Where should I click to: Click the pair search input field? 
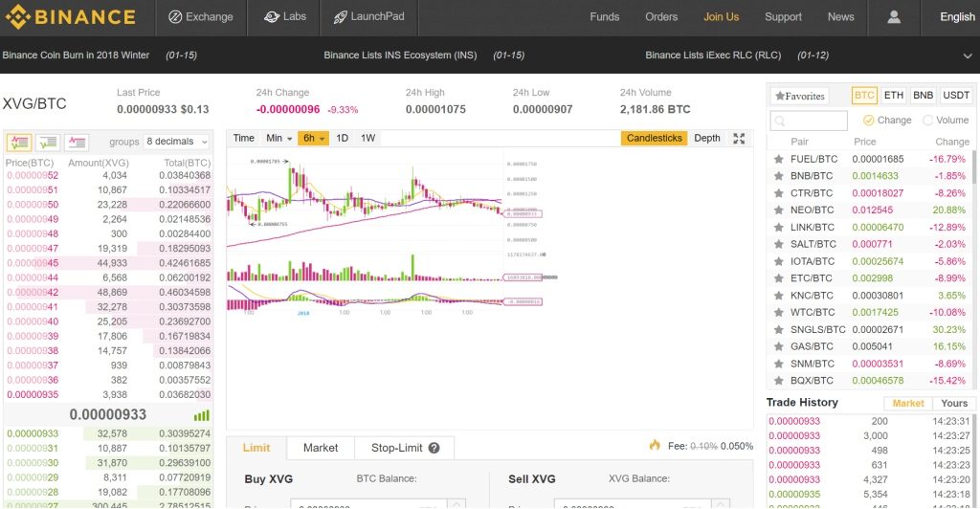point(810,121)
